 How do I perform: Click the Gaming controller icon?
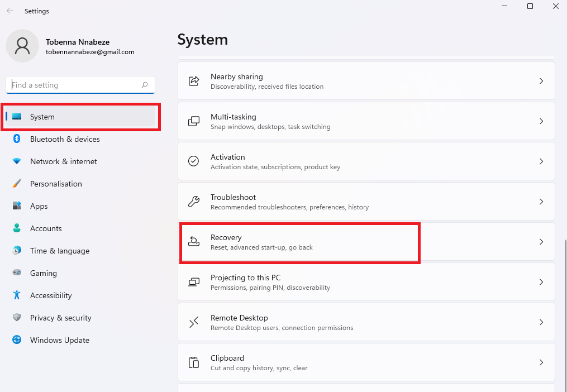[x=17, y=273]
